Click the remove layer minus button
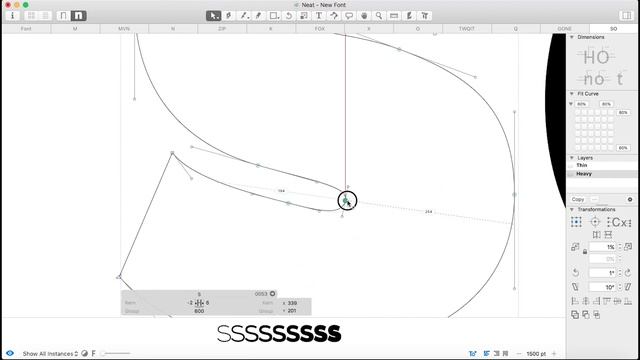 coord(594,200)
